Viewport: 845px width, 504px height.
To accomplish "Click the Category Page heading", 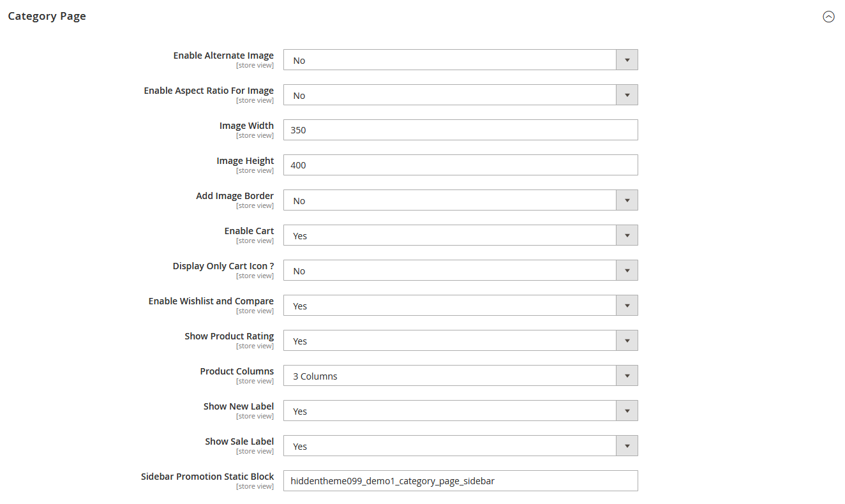I will (x=47, y=16).
